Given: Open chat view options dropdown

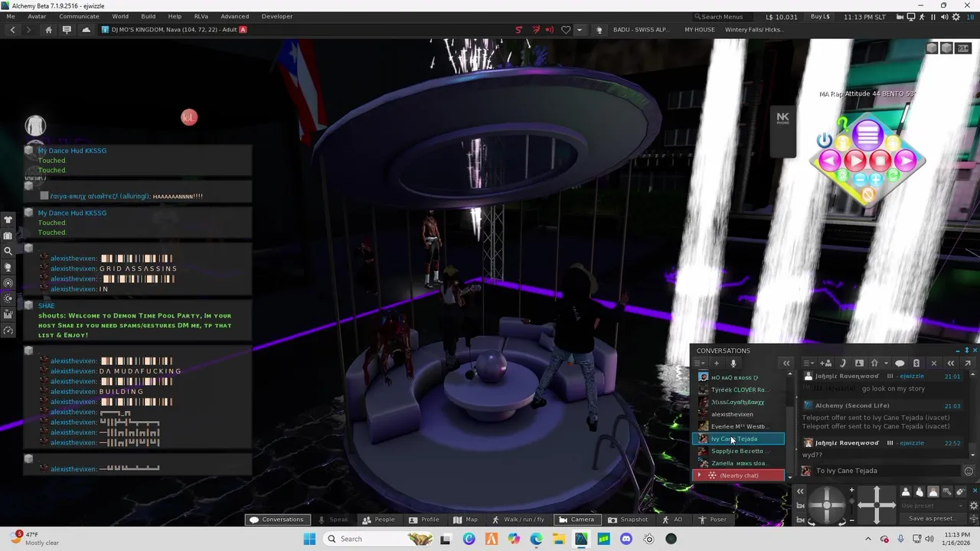Looking at the screenshot, I should [809, 364].
